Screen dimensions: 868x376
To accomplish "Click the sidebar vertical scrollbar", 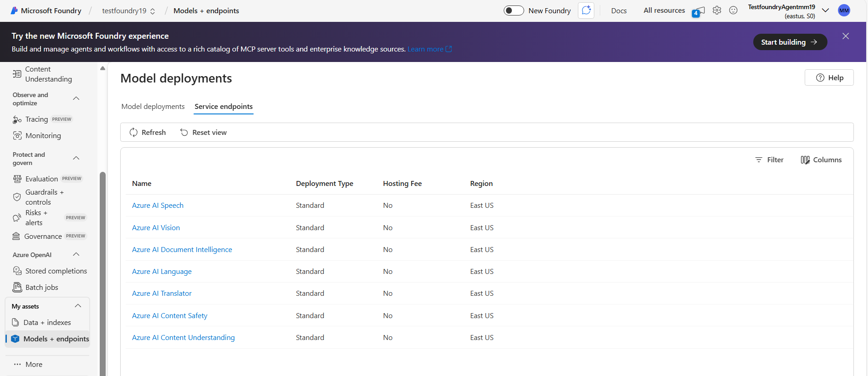I will pyautogui.click(x=102, y=273).
